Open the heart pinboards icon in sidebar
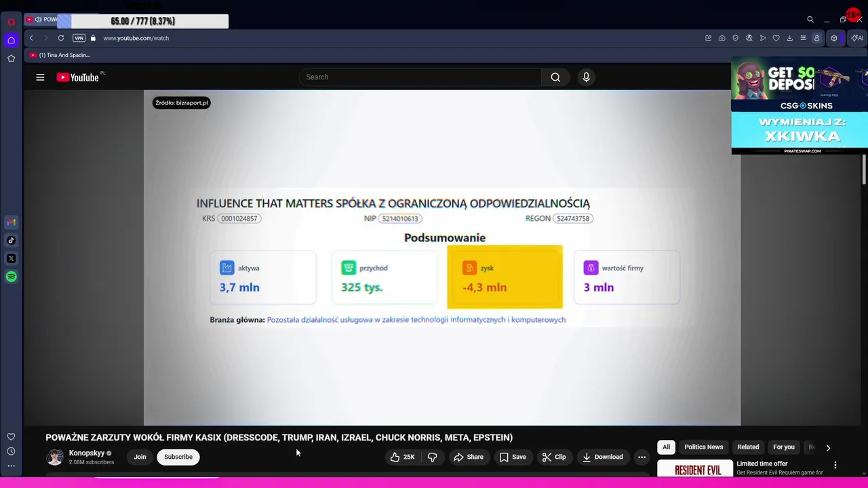The height and width of the screenshot is (488, 868). tap(11, 436)
